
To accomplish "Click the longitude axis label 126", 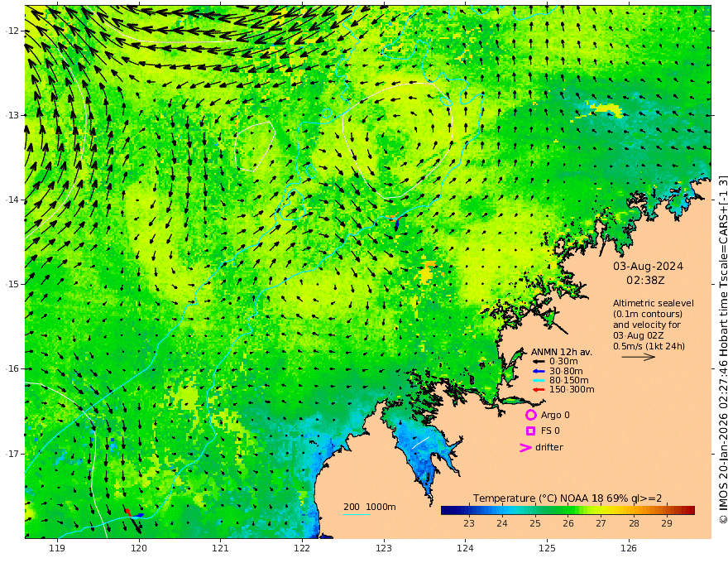I will coord(629,548).
